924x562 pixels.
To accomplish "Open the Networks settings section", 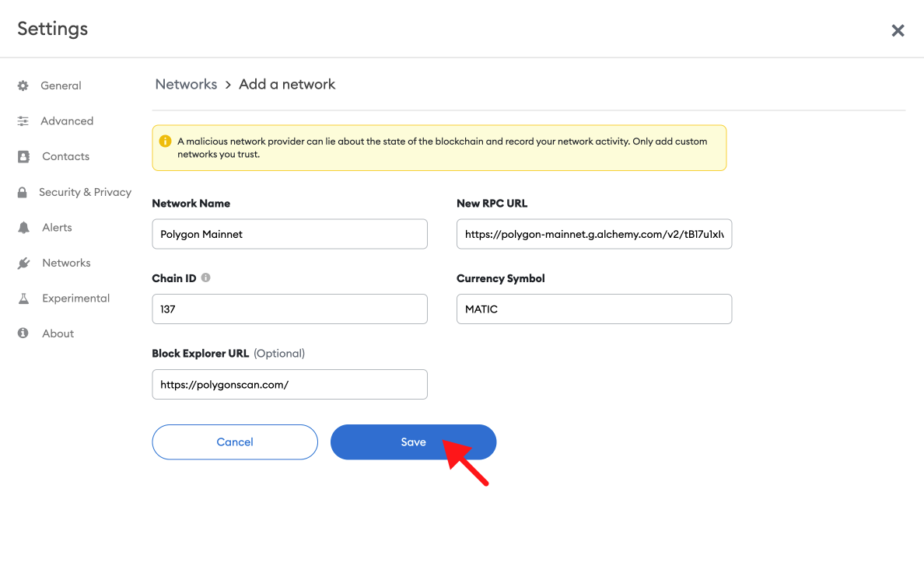I will (x=66, y=263).
